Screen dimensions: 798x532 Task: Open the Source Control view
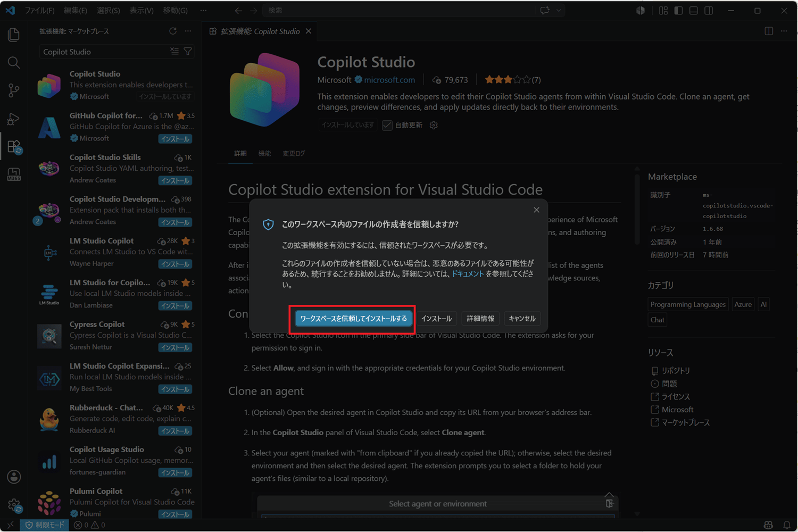coord(14,90)
